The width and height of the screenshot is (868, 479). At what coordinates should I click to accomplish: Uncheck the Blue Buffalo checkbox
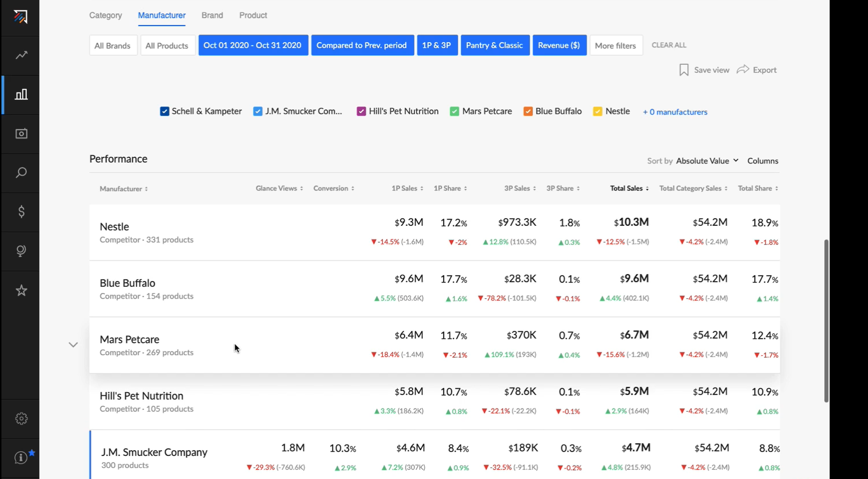(528, 111)
